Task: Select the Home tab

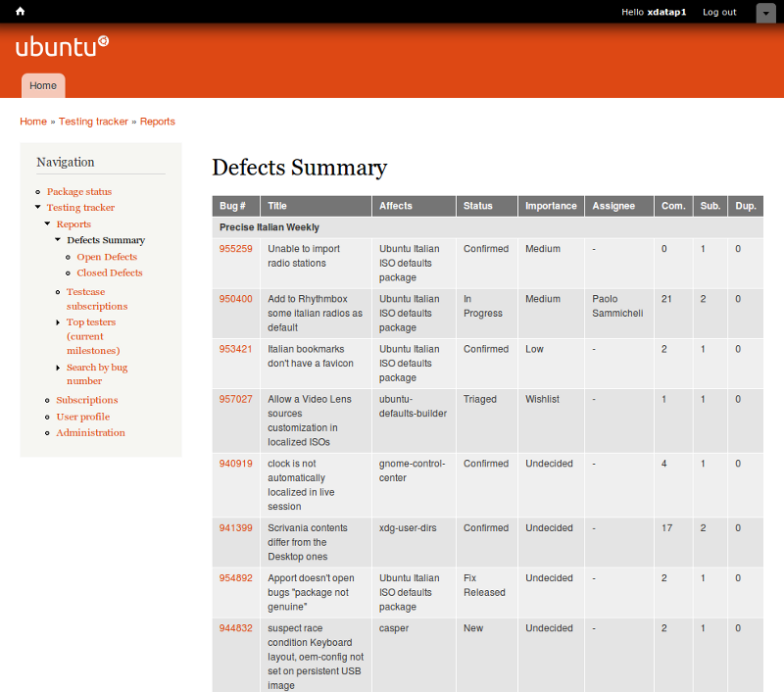Action: tap(43, 86)
